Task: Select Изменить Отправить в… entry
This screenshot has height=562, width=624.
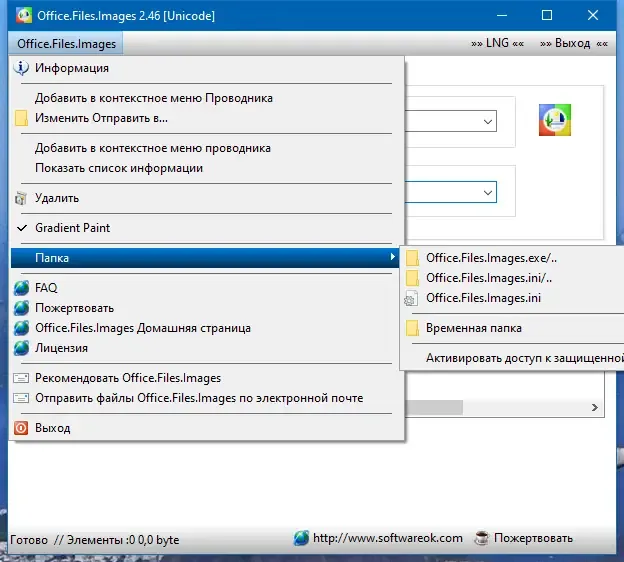Action: [207, 118]
